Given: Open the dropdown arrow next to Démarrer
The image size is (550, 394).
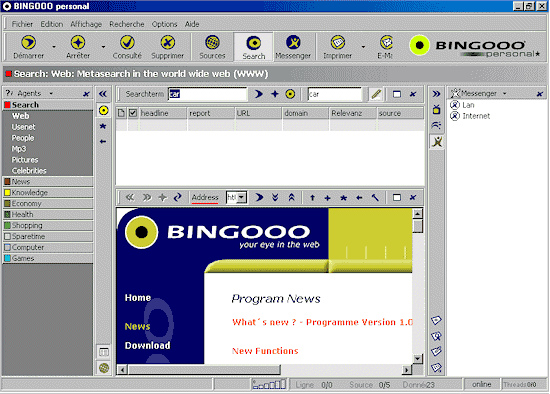Looking at the screenshot, I should [x=54, y=46].
